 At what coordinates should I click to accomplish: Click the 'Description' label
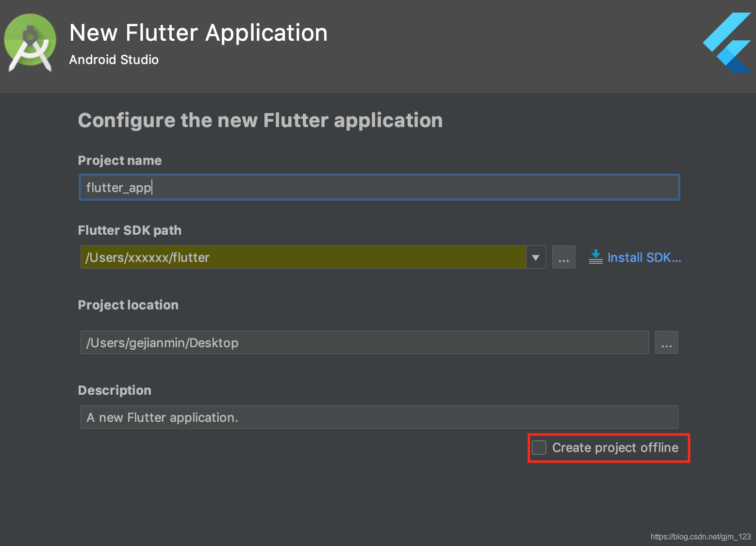[115, 390]
